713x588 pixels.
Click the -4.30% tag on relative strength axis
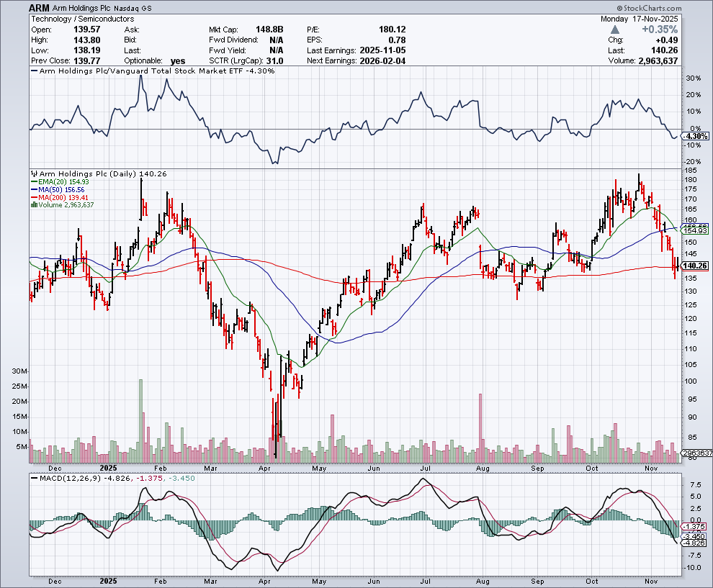coord(694,136)
